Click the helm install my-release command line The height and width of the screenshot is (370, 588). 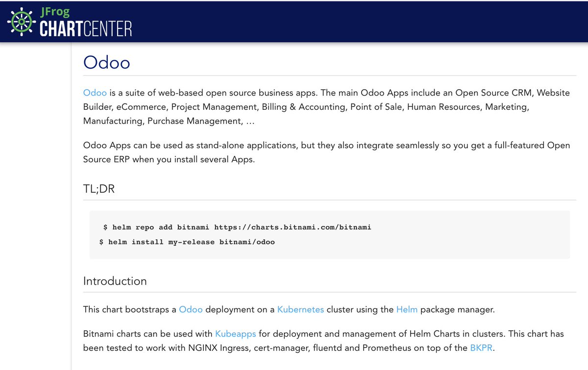[x=187, y=242]
